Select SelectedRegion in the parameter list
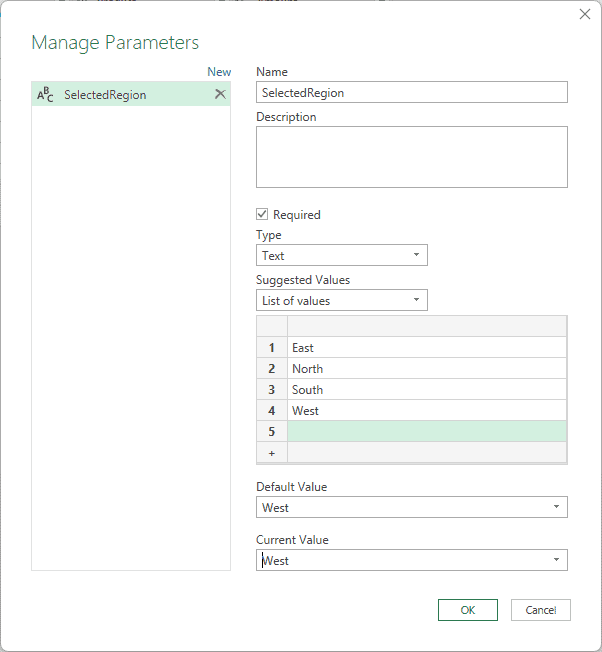Image resolution: width=602 pixels, height=652 pixels. tap(131, 94)
